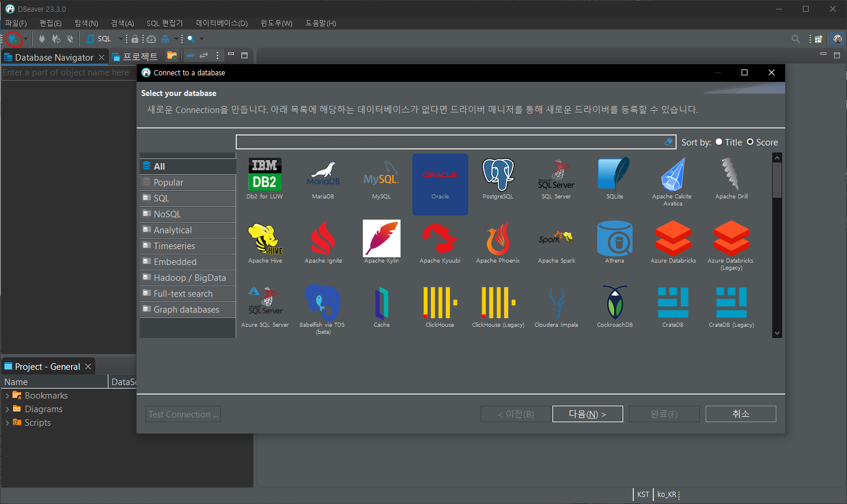847x504 pixels.
Task: Open the search toolbar dropdown arrow
Action: click(201, 39)
